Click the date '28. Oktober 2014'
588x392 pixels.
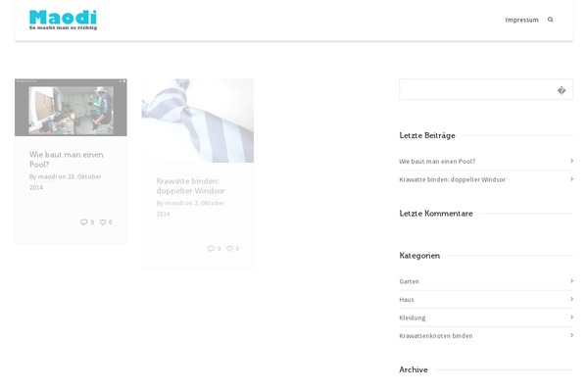[x=66, y=182]
